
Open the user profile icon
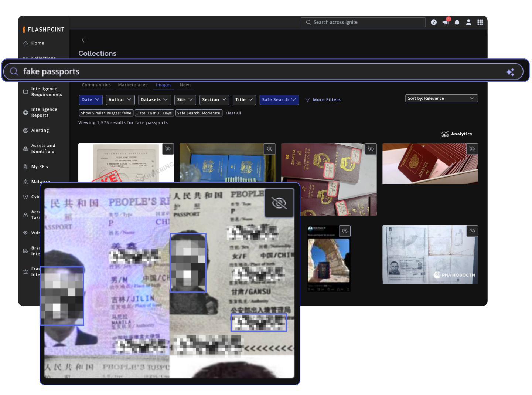468,22
